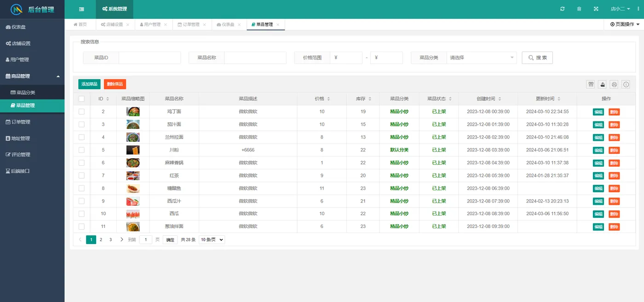Close the 菜品管理 tab with its X
644x302 pixels.
(x=278, y=24)
